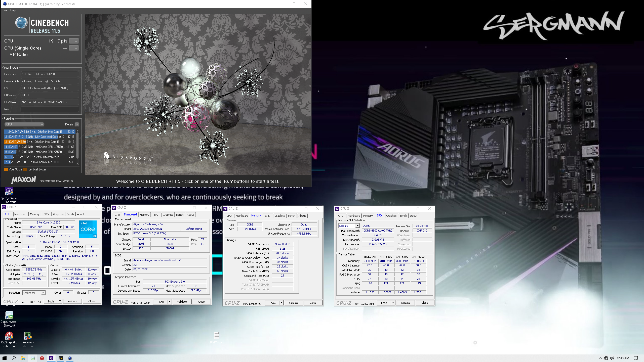Click Close button in SPD CPU-Z window
644x362 pixels.
425,303
